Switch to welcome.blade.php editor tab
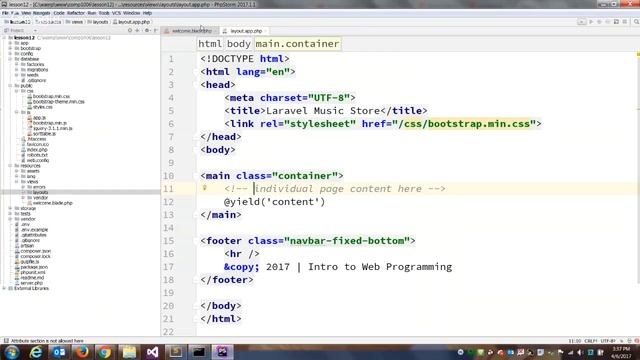The image size is (640, 360). (191, 31)
